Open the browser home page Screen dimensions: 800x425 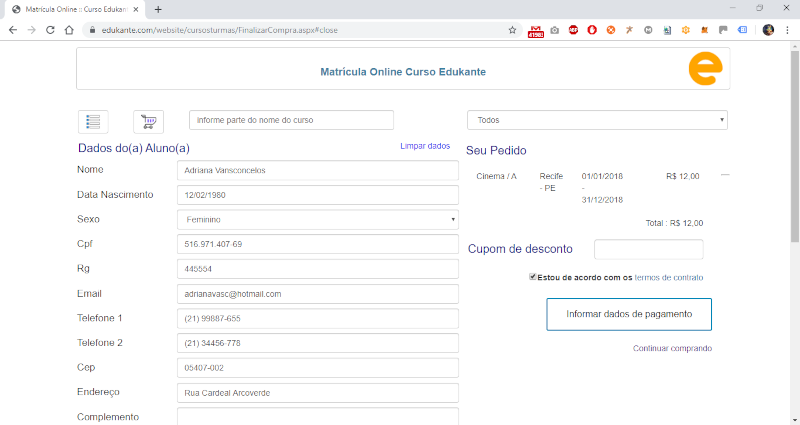pos(69,30)
